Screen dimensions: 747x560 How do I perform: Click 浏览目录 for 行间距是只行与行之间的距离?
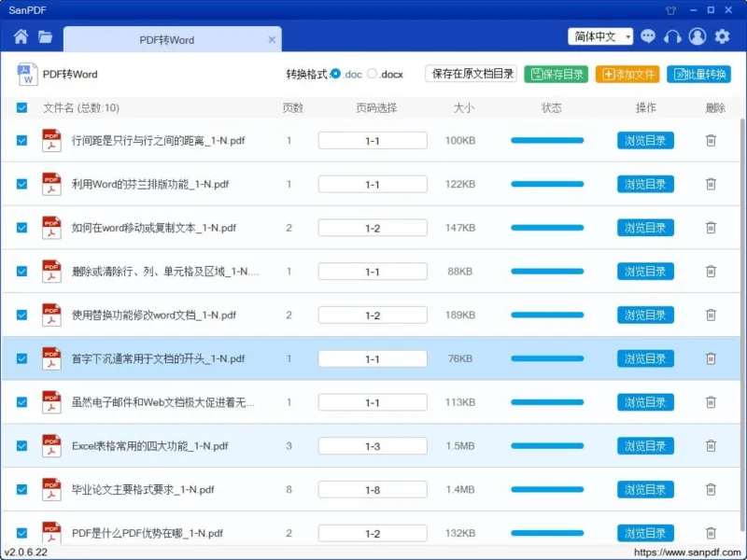(x=645, y=141)
